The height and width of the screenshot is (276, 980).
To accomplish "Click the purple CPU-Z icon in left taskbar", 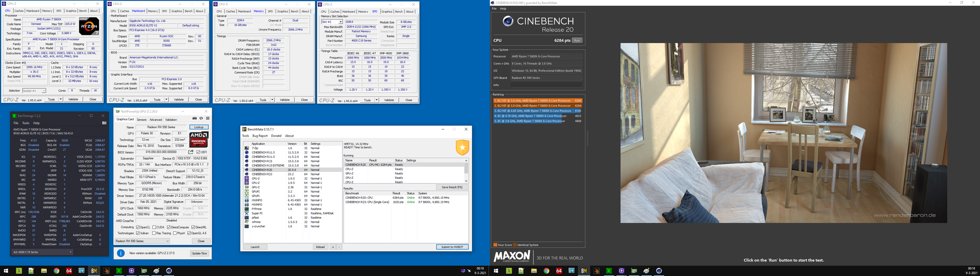I will tap(131, 271).
